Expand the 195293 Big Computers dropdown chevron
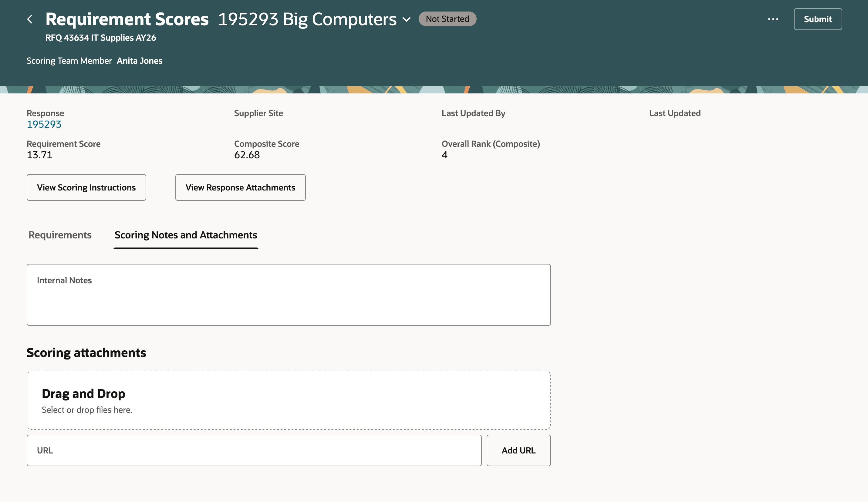Image resolution: width=868 pixels, height=502 pixels. point(407,20)
